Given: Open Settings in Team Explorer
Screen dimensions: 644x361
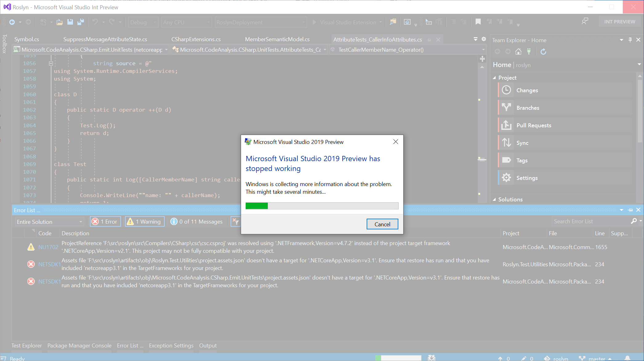Looking at the screenshot, I should pyautogui.click(x=565, y=178).
